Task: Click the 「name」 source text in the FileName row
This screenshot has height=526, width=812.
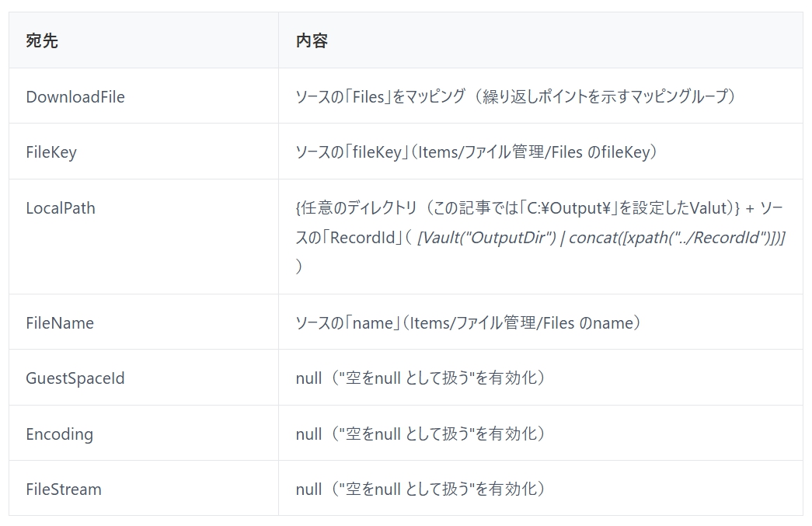Action: 375,322
